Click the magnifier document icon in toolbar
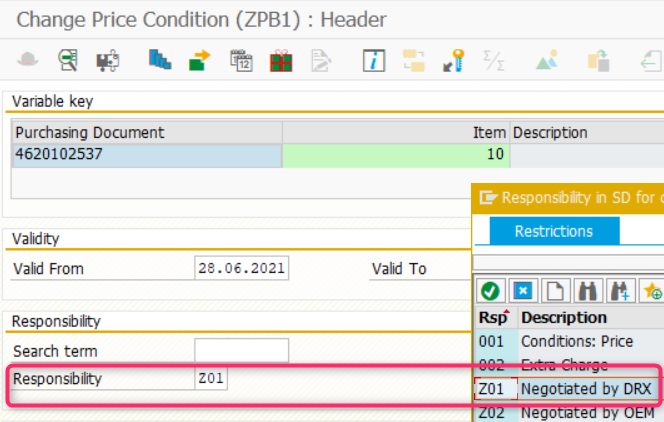This screenshot has height=422, width=664. point(68,61)
